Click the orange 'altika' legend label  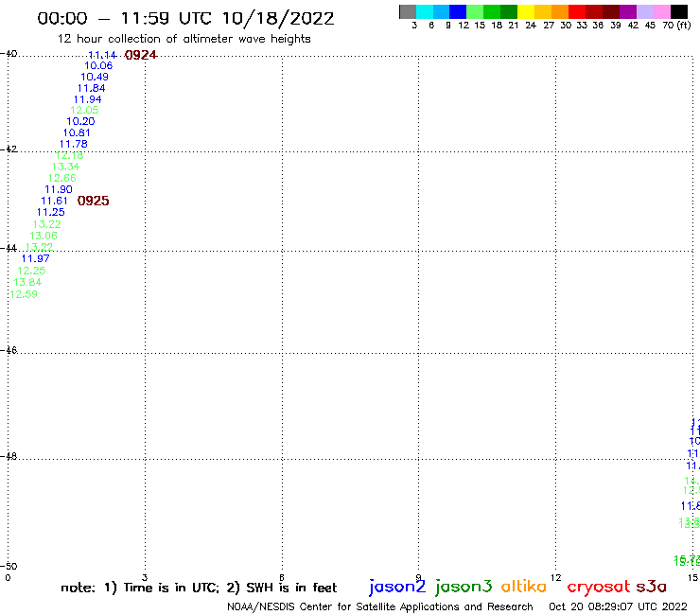point(524,586)
